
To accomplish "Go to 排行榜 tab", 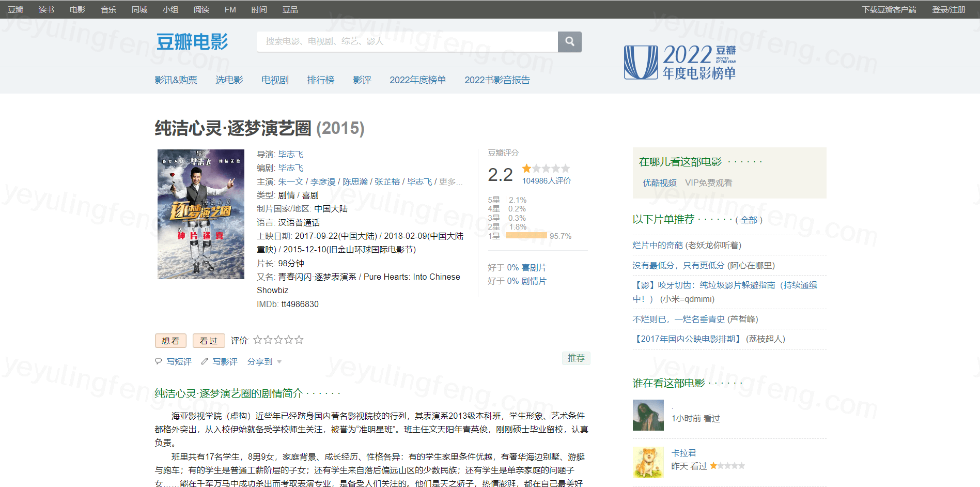I will point(321,80).
